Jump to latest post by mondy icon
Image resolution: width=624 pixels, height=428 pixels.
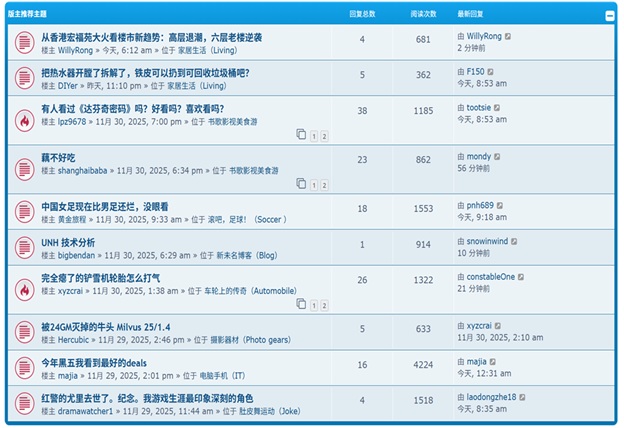497,157
